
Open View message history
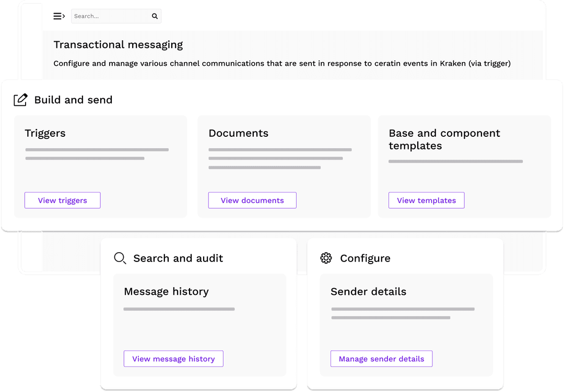[173, 359]
